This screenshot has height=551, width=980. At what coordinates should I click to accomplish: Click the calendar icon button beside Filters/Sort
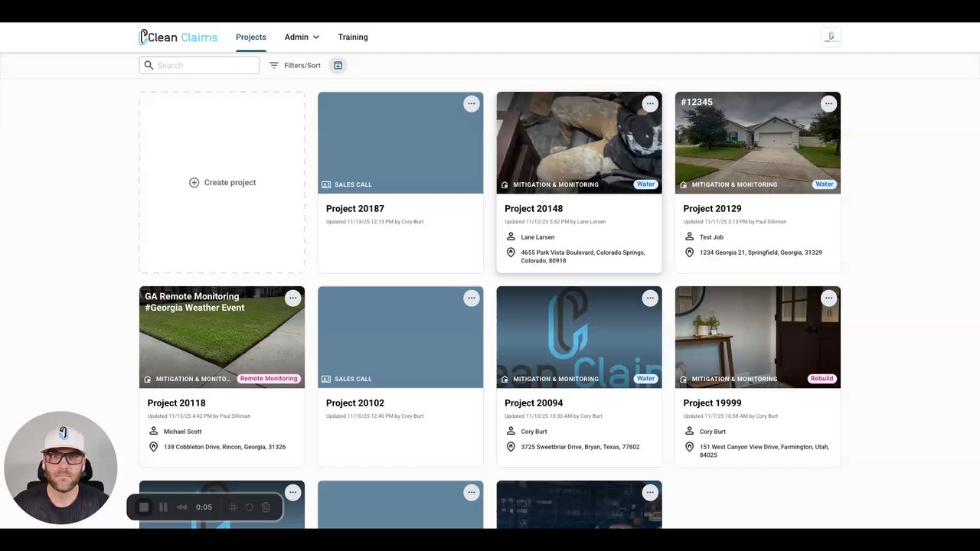pos(338,65)
